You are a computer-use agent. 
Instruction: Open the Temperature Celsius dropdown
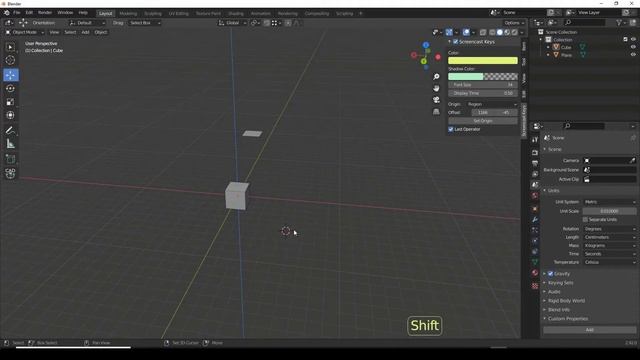pyautogui.click(x=609, y=262)
